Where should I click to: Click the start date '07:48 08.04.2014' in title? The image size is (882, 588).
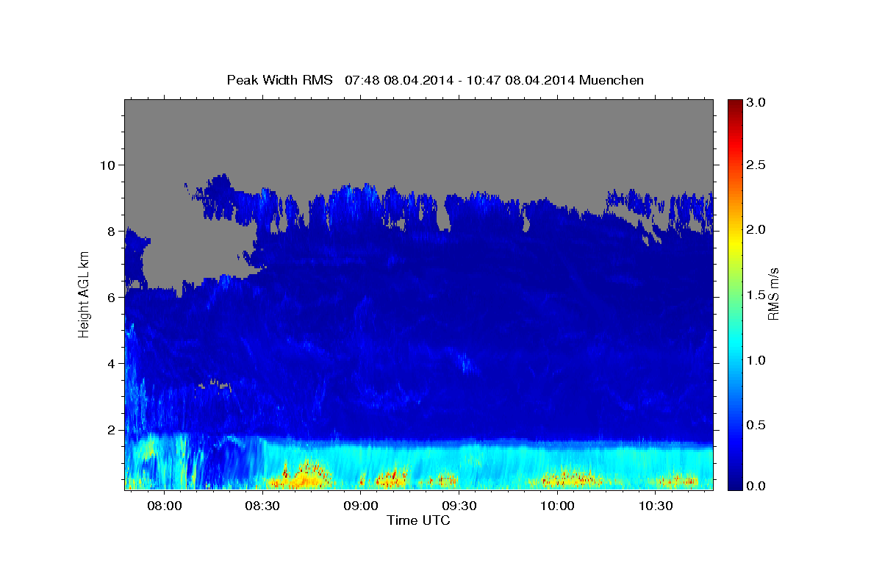point(400,80)
